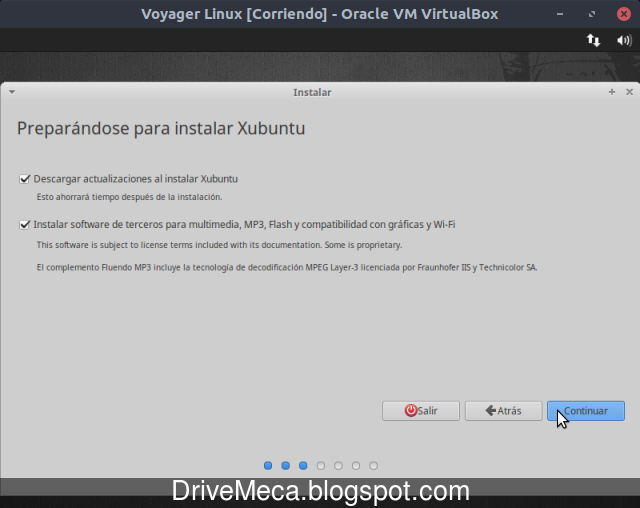Close the Oracle VM VirtualBox window

(x=623, y=14)
